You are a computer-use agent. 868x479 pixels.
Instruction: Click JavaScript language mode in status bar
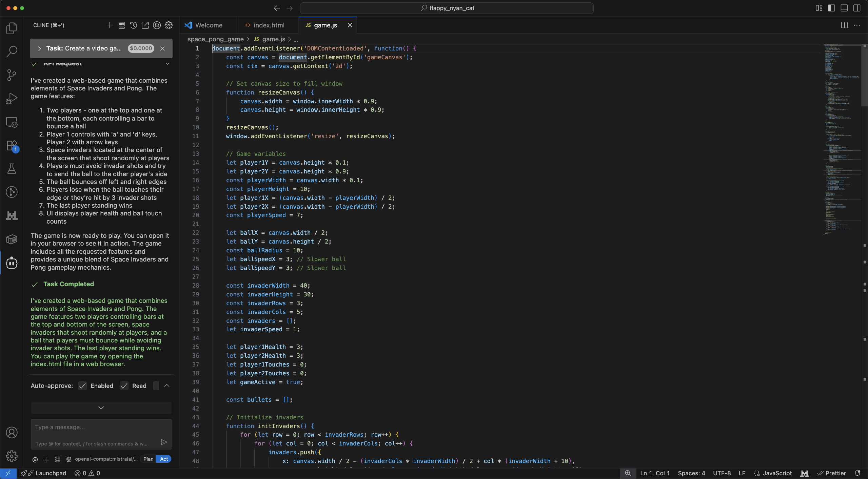[x=777, y=473]
